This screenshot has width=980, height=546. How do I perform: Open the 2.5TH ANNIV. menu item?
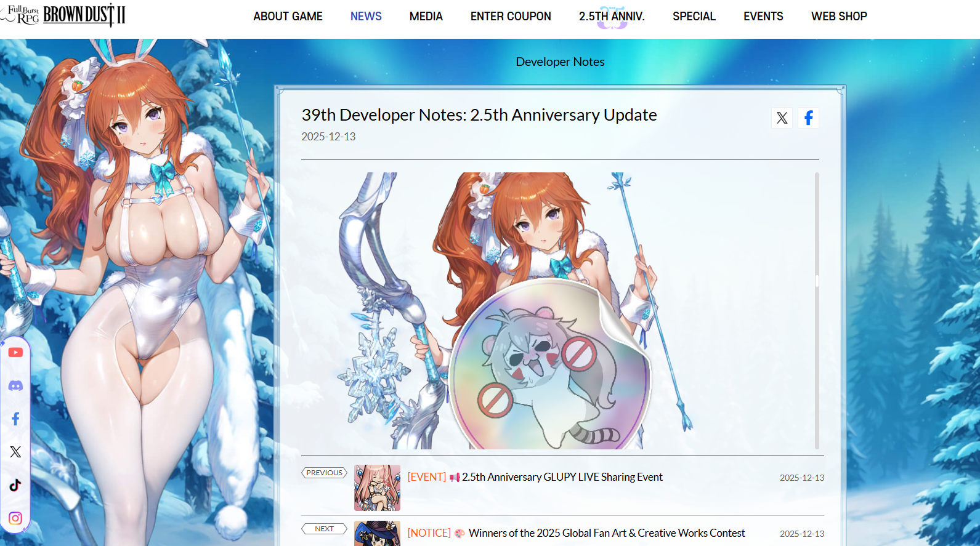point(612,17)
